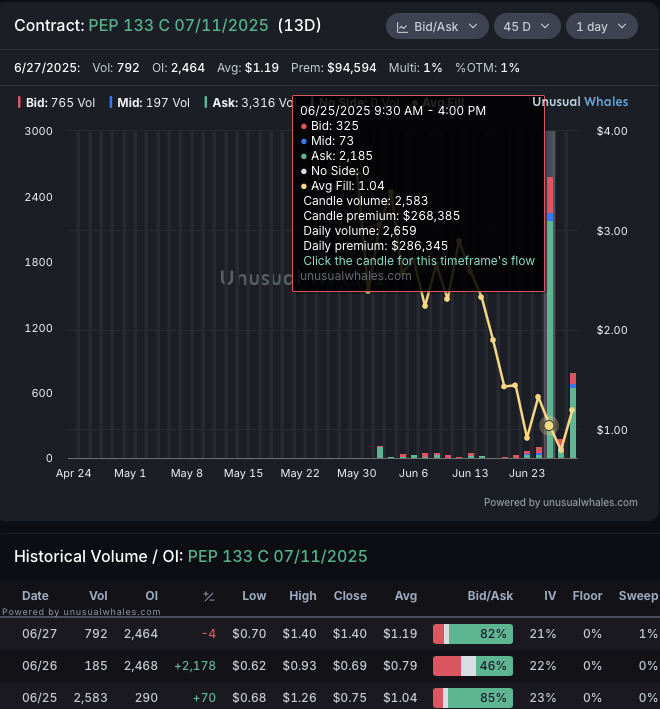Sort table by IV column header

[x=550, y=596]
